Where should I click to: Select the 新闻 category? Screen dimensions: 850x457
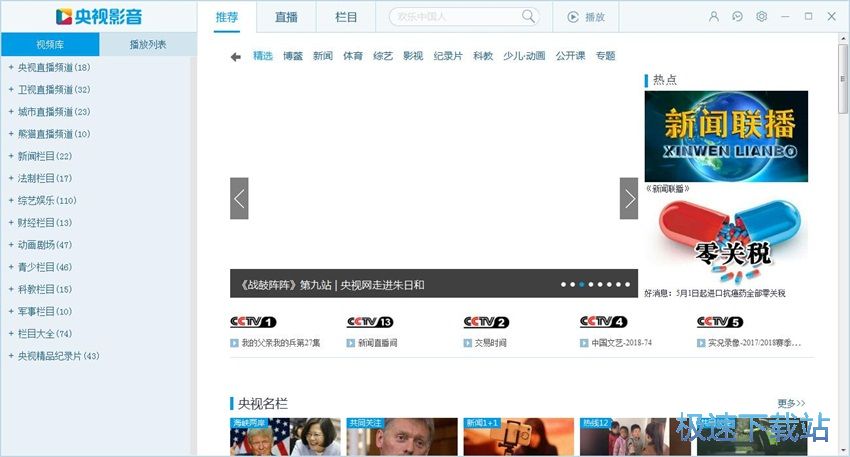(x=323, y=56)
